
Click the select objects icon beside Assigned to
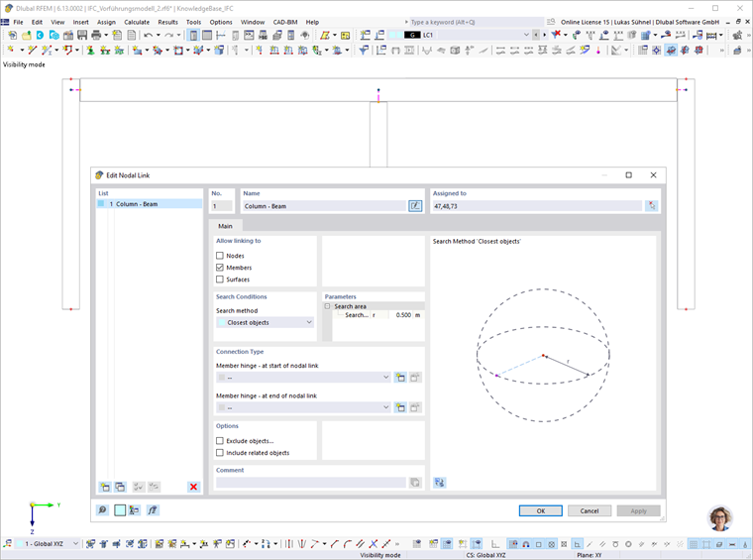pos(652,206)
